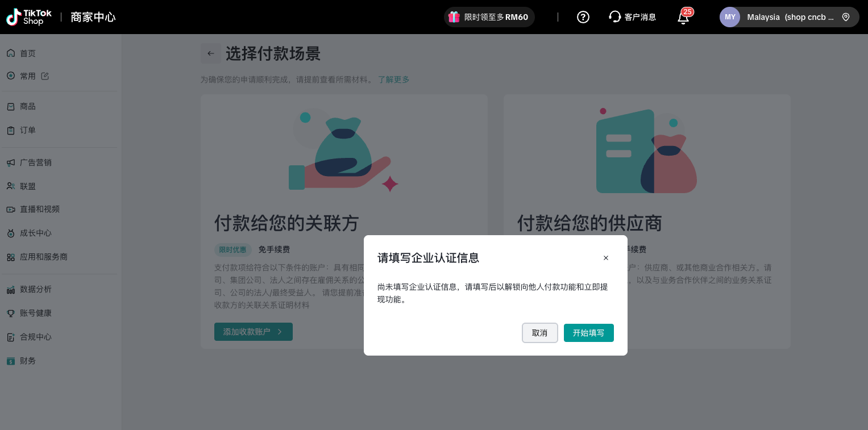868x430 pixels.
Task: Click the edit icon next to 常用
Action: pyautogui.click(x=45, y=76)
